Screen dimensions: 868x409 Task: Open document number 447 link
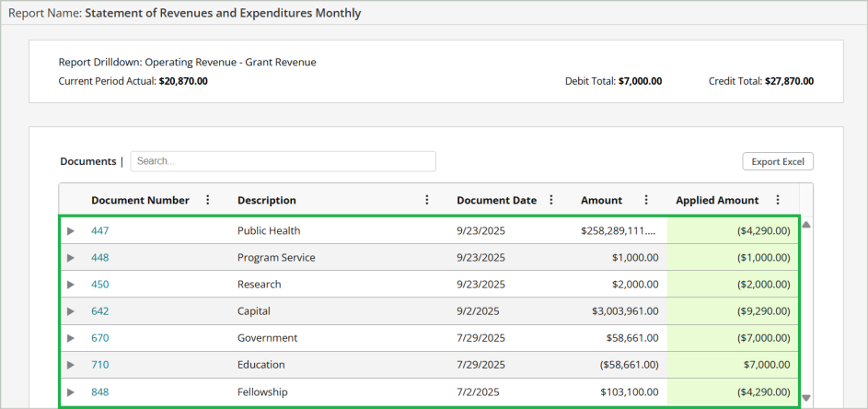point(99,230)
